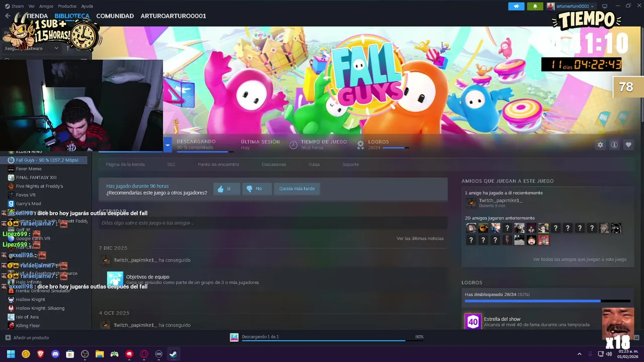
Task: Recommend the game with Sí button
Action: point(226,189)
